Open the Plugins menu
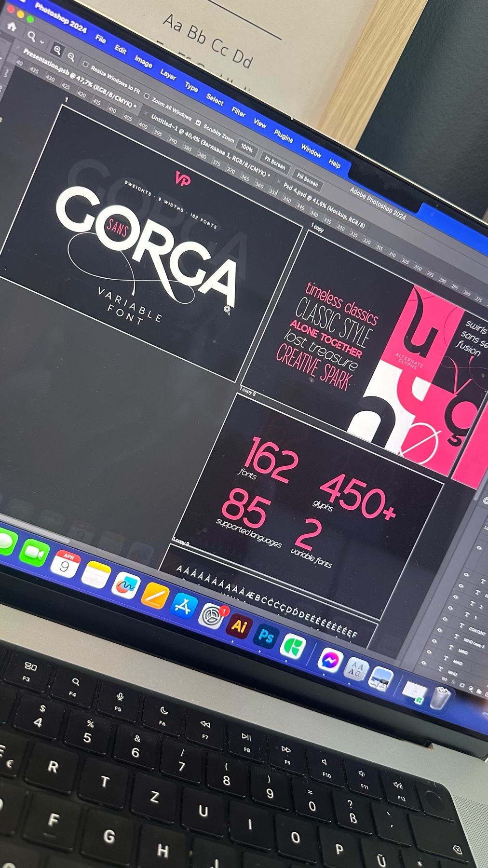 pos(284,136)
